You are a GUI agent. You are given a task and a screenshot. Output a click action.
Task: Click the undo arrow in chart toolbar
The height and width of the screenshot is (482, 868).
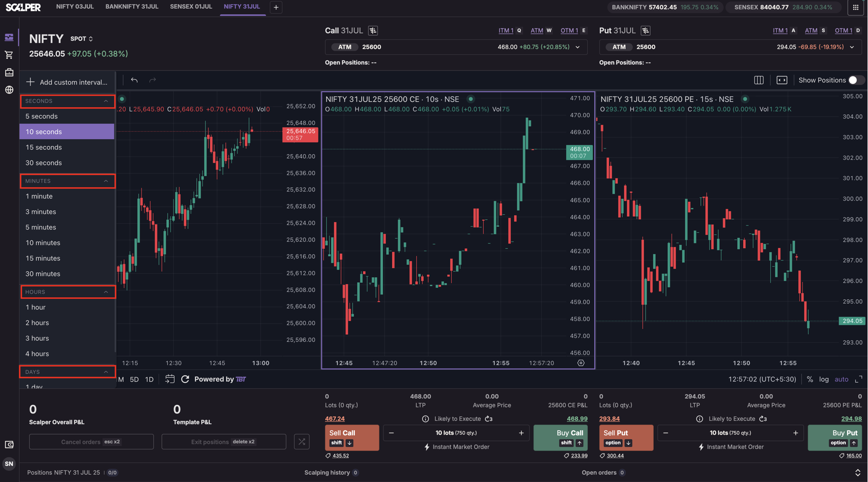[x=134, y=80]
